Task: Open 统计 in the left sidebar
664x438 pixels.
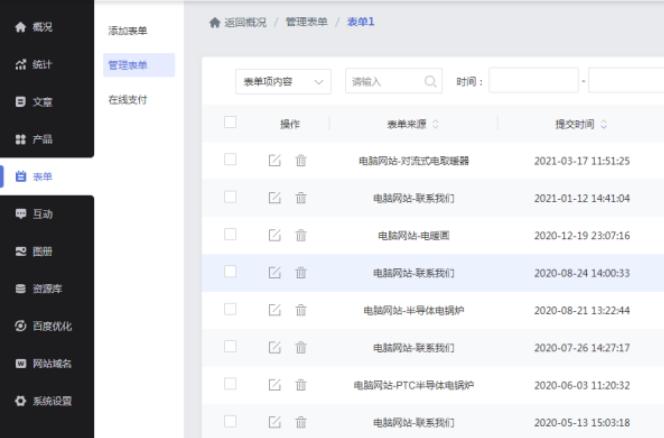Action: tap(42, 64)
